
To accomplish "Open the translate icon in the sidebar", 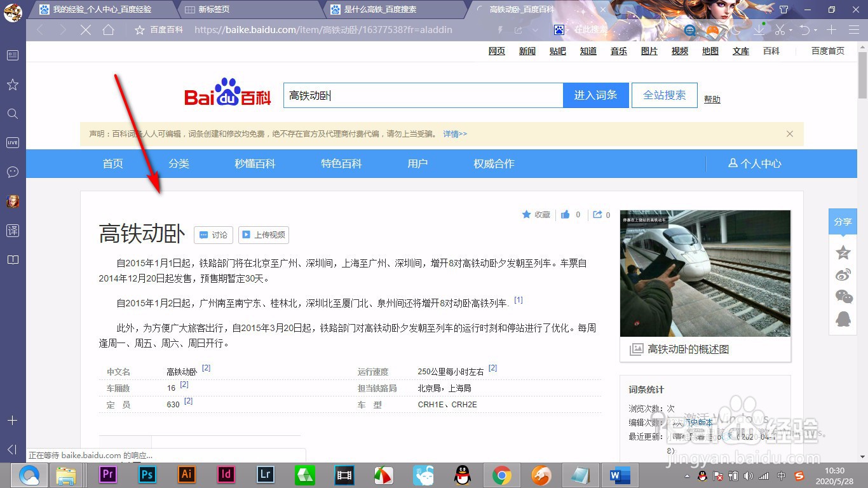I will point(13,231).
